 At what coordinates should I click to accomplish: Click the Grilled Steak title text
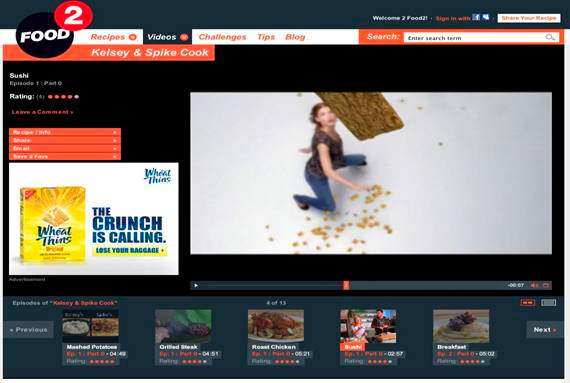178,347
